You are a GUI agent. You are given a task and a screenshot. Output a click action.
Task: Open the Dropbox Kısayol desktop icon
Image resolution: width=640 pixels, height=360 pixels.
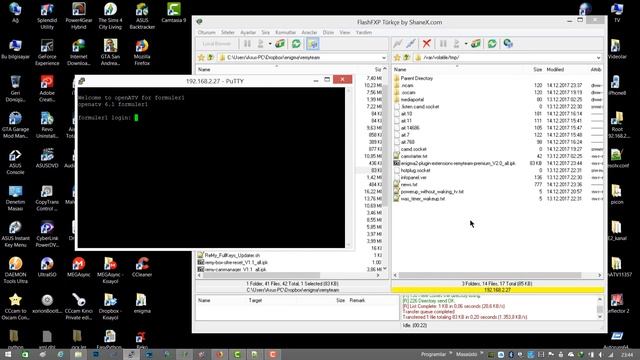coord(110,307)
